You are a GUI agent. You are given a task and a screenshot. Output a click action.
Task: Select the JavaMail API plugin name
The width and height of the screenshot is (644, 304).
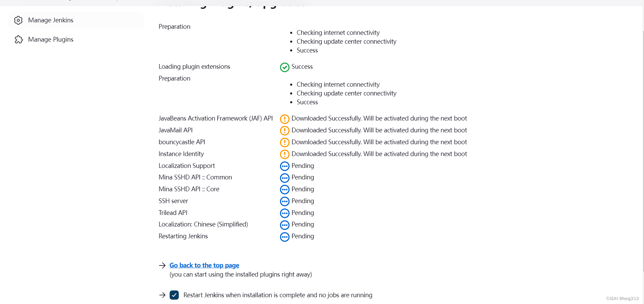tap(175, 130)
